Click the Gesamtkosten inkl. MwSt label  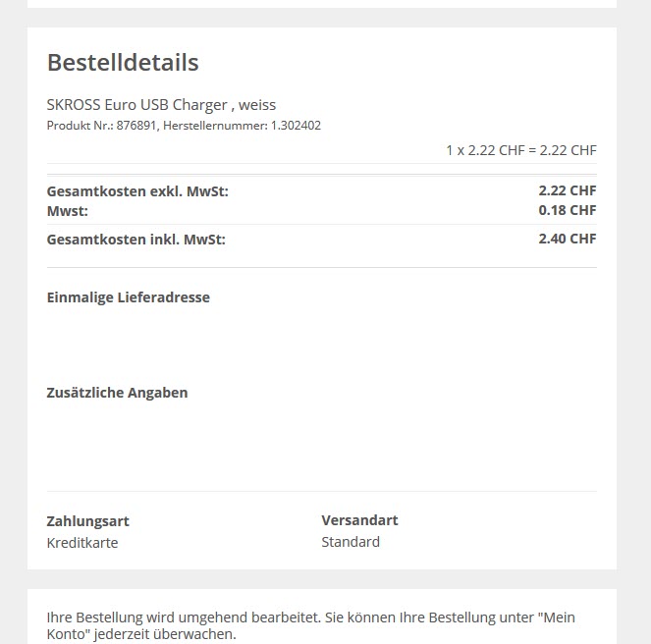click(x=136, y=239)
